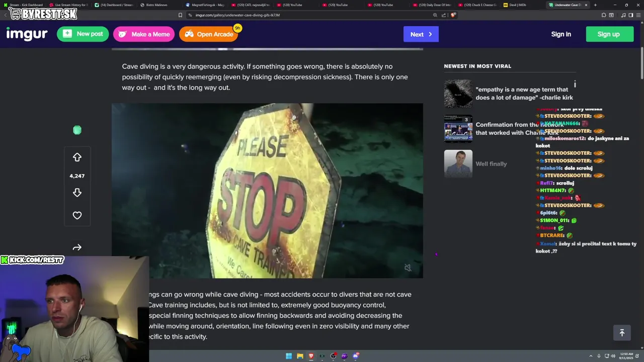Show hidden system tray icons
Screen dimensions: 644x362
pos(591,356)
